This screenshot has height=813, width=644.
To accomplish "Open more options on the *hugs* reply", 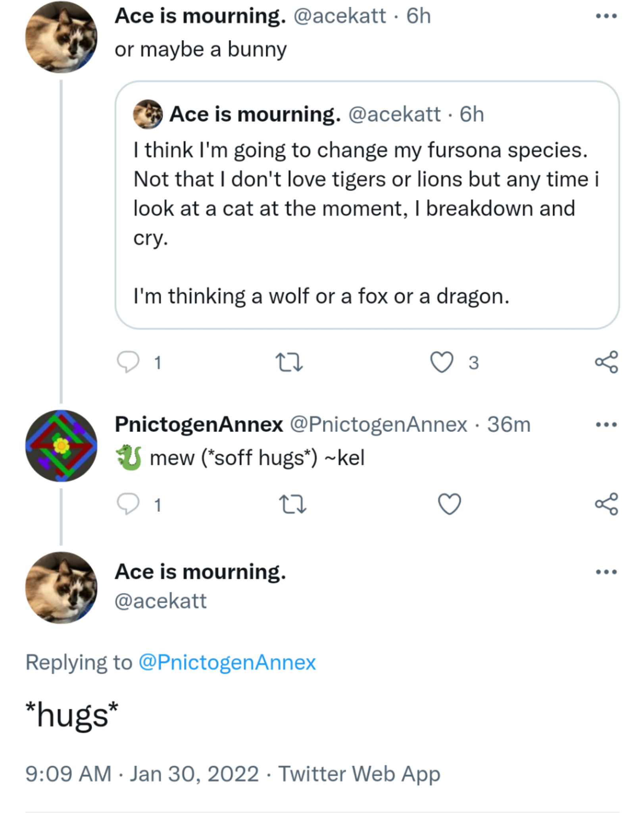I will click(606, 572).
